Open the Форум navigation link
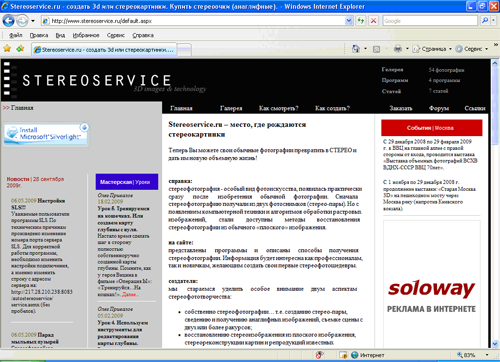This screenshot has height=362, width=500. click(x=439, y=108)
